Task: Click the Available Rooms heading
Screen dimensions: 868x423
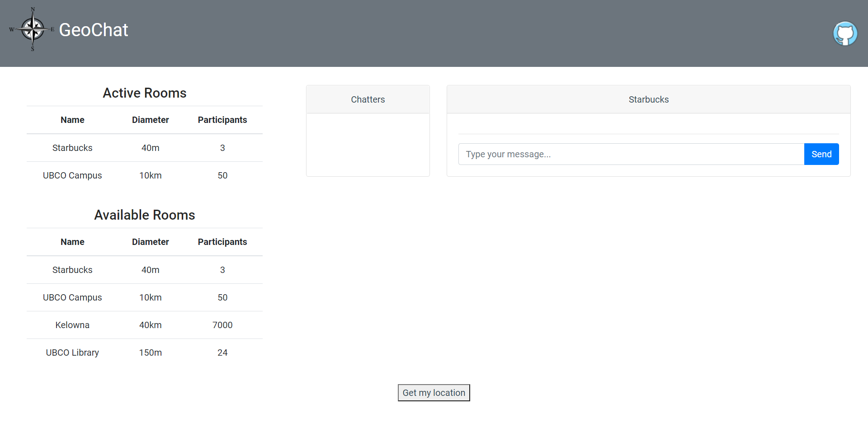Action: tap(145, 215)
